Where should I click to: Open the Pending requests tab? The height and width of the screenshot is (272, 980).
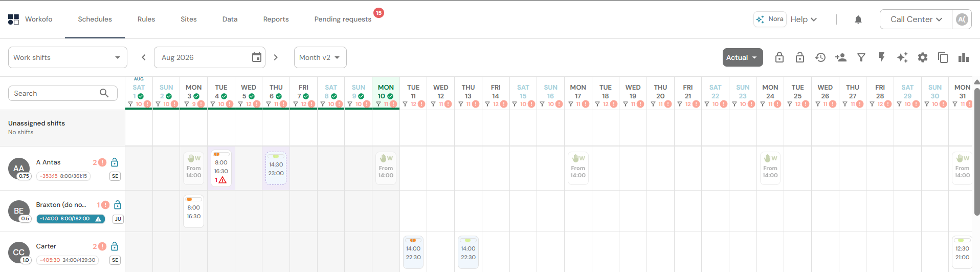click(x=343, y=19)
